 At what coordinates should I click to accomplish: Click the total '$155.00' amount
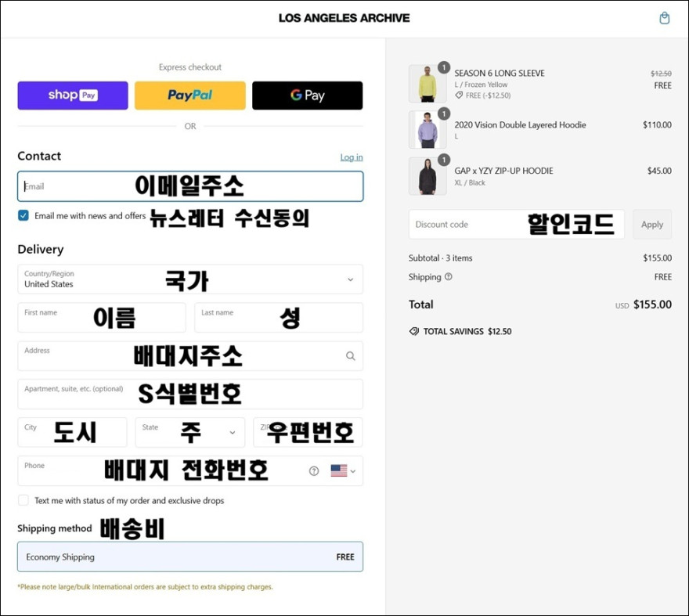point(652,304)
